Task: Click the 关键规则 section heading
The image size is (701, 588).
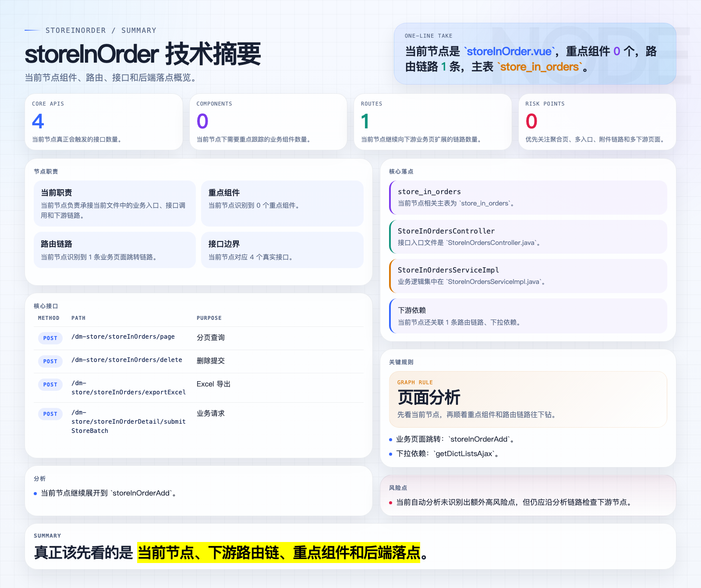Action: [401, 362]
